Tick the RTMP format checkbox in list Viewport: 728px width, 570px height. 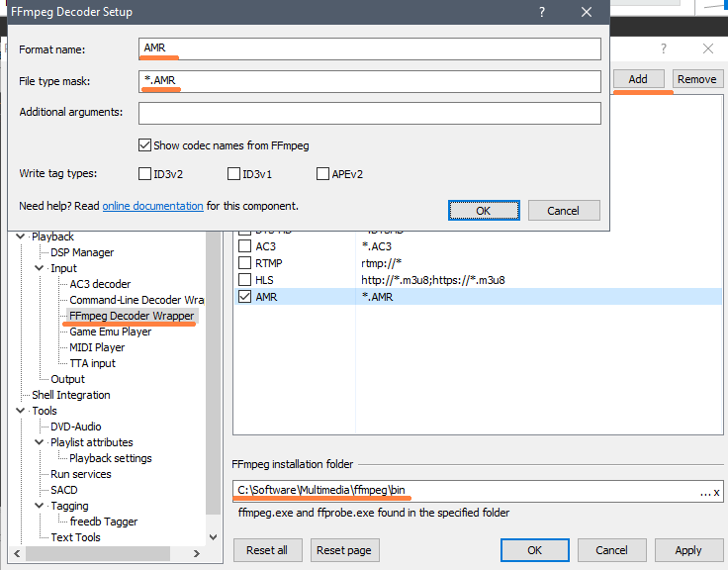[x=245, y=263]
